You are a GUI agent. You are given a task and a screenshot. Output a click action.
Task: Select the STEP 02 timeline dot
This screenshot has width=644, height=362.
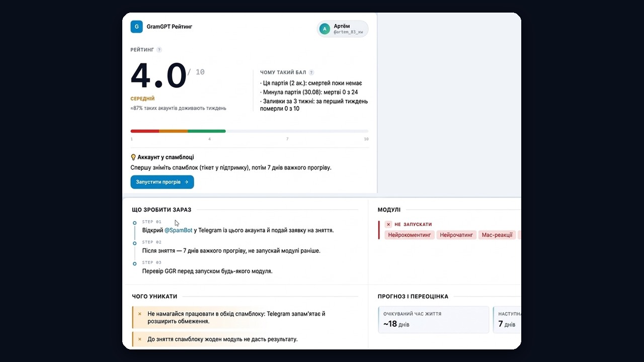[x=134, y=243]
